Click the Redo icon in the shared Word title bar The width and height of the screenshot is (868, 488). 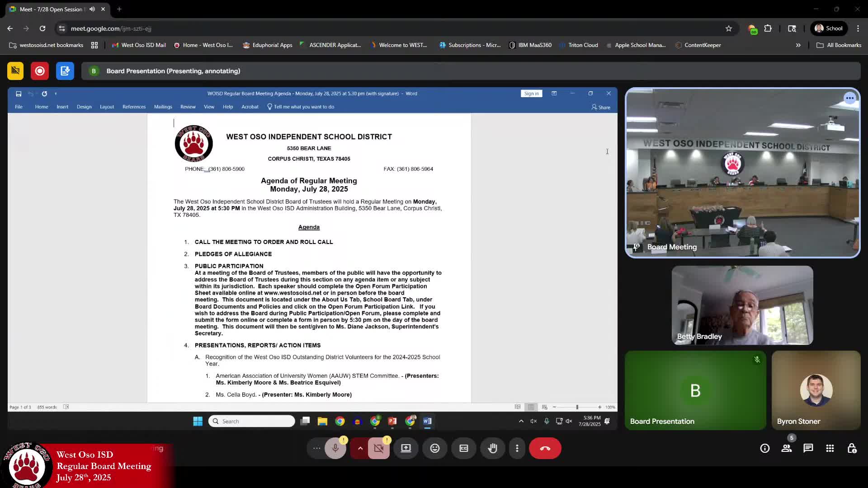(x=44, y=94)
